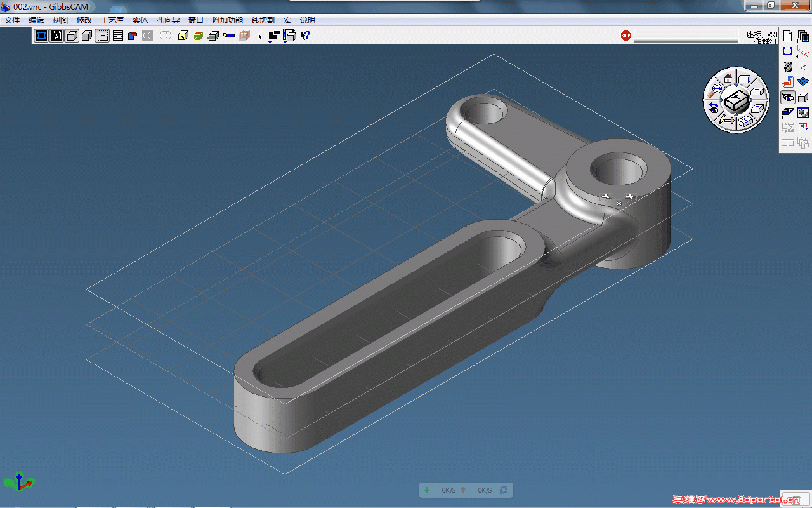Click the upload speed arrow indicator
Viewport: 812px width, 508px height.
pyautogui.click(x=463, y=490)
